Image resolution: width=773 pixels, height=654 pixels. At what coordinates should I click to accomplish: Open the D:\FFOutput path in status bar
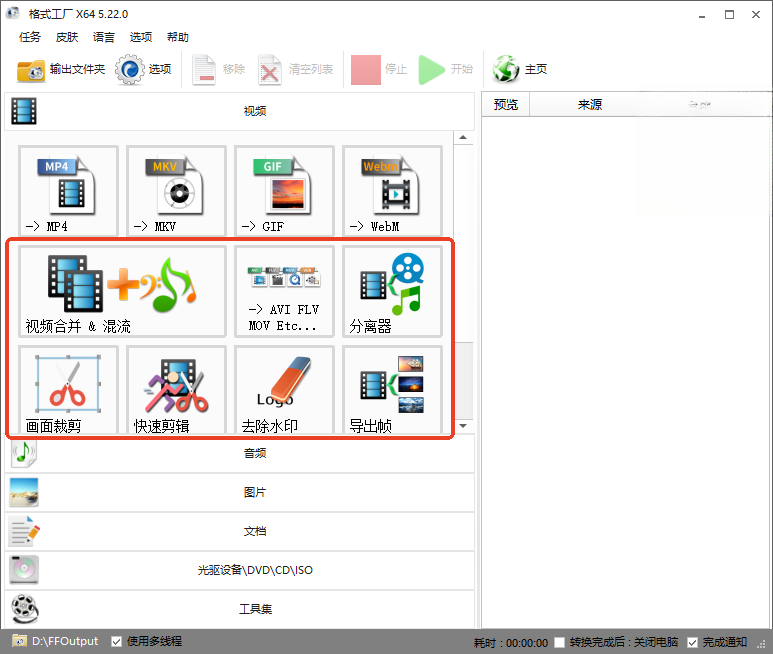pyautogui.click(x=55, y=641)
